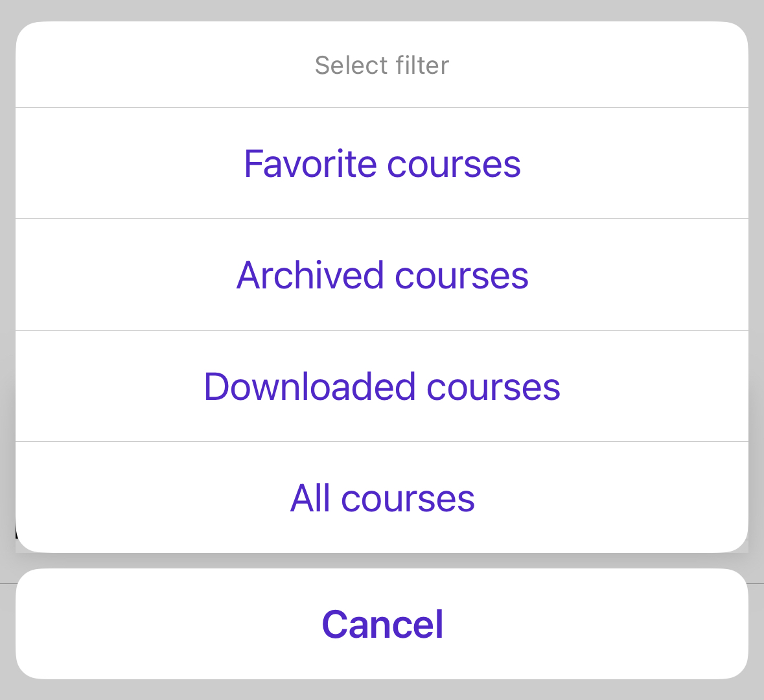Click the word All in fourth option
764x700 pixels.
coord(311,498)
